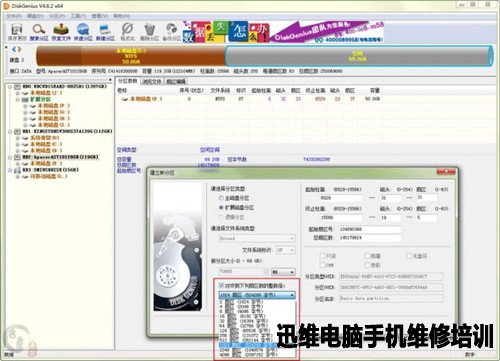The width and height of the screenshot is (500, 361).
Task: Click the Backup Partition (备份分区) icon
Action: tap(172, 32)
